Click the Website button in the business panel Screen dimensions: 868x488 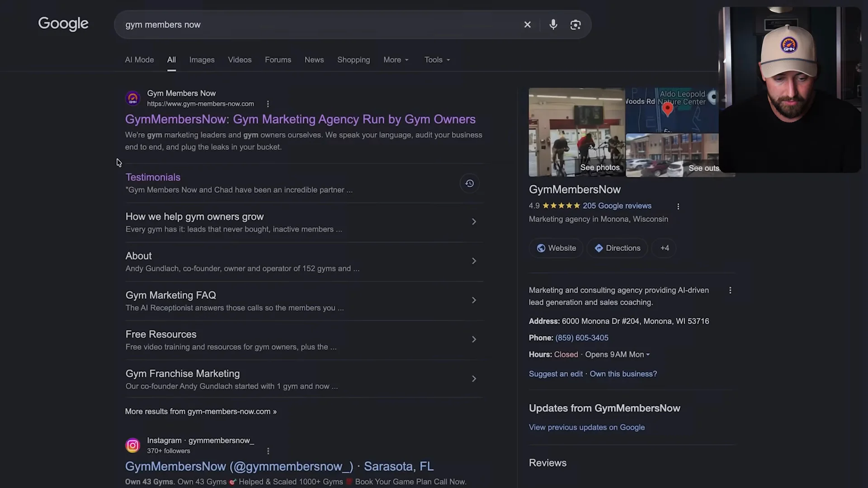(556, 248)
